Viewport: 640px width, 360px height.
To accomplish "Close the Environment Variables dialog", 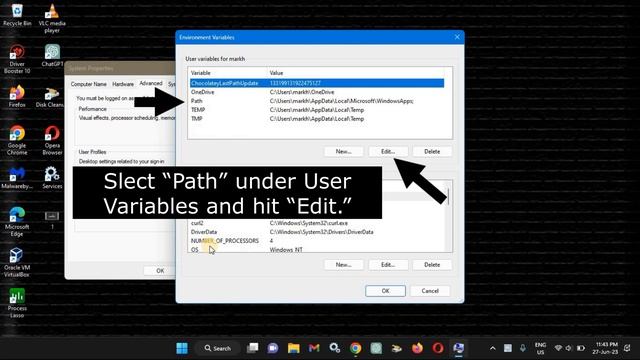I will pos(457,37).
